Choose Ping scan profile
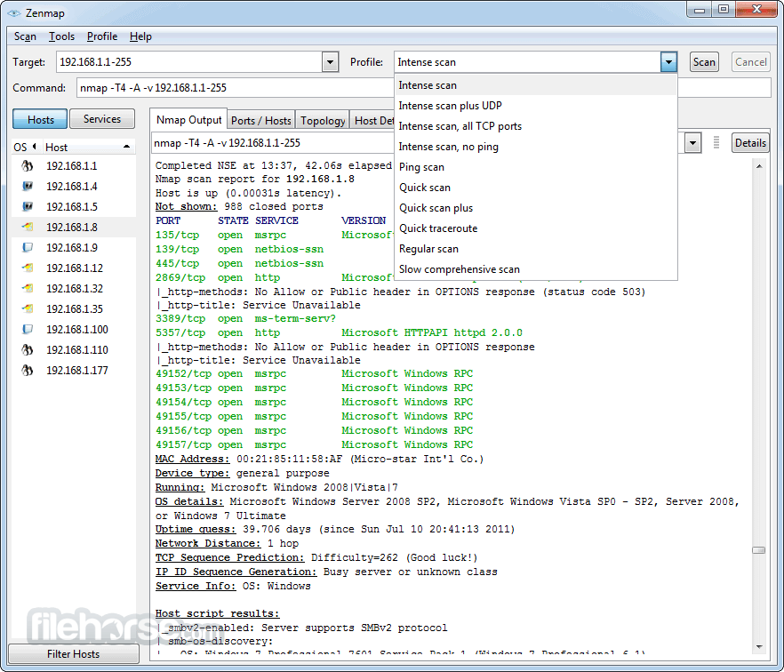Viewport: 784px width, 672px height. click(535, 167)
